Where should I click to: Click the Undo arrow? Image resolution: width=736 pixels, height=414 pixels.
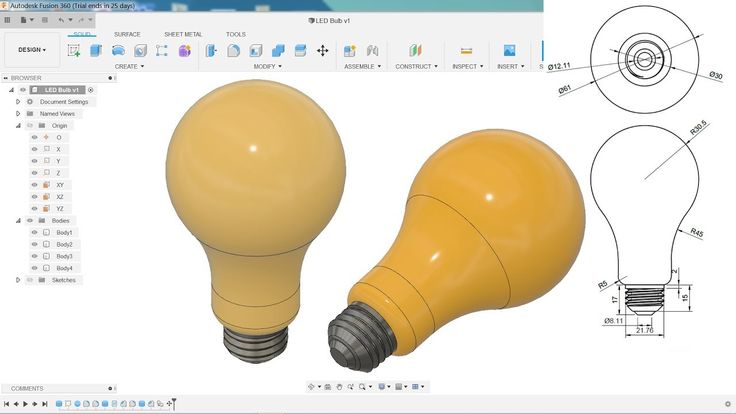61,20
